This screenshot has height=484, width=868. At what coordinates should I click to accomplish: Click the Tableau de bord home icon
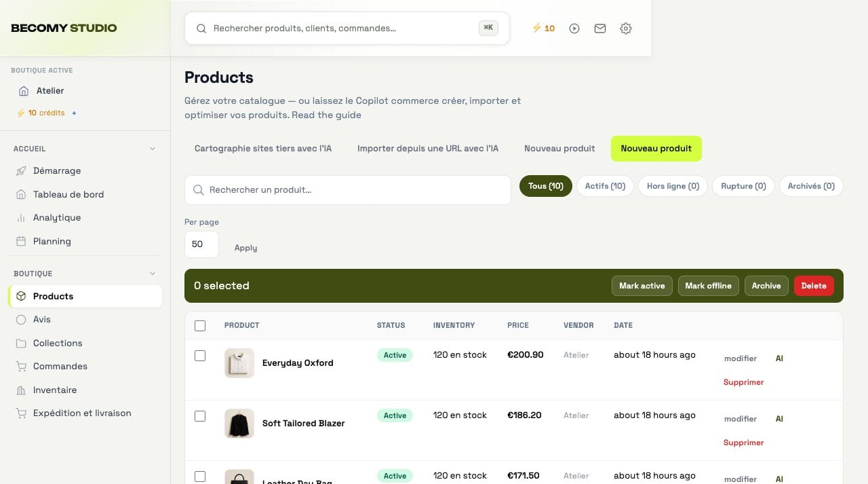click(x=21, y=194)
